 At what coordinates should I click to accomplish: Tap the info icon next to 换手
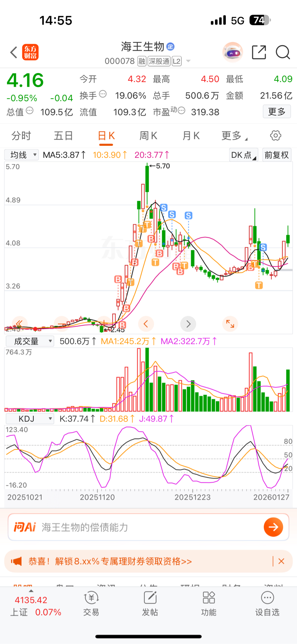103,94
